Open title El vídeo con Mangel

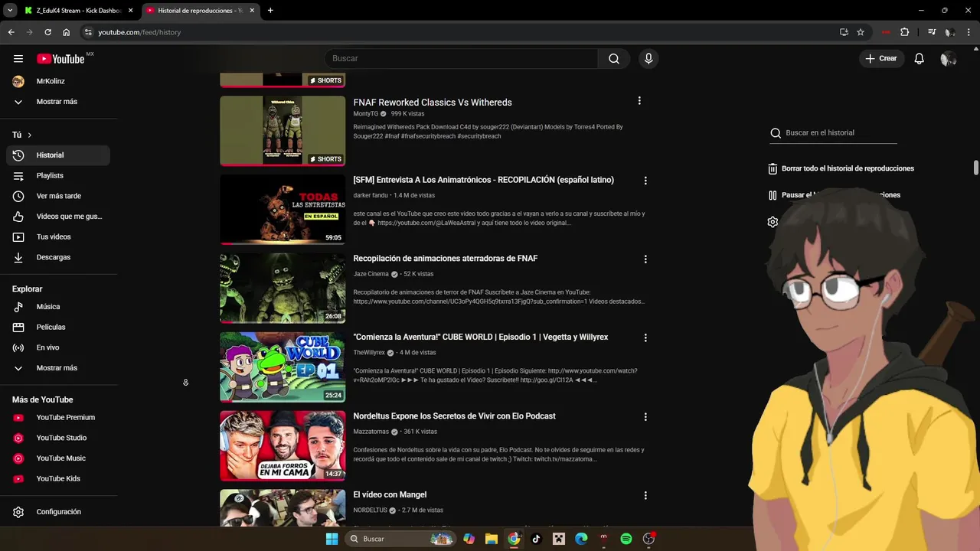click(390, 495)
